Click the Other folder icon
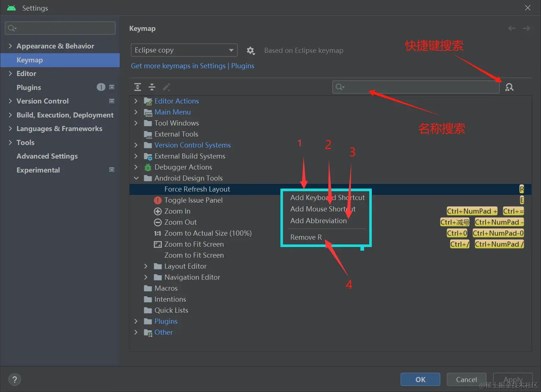 click(x=148, y=333)
